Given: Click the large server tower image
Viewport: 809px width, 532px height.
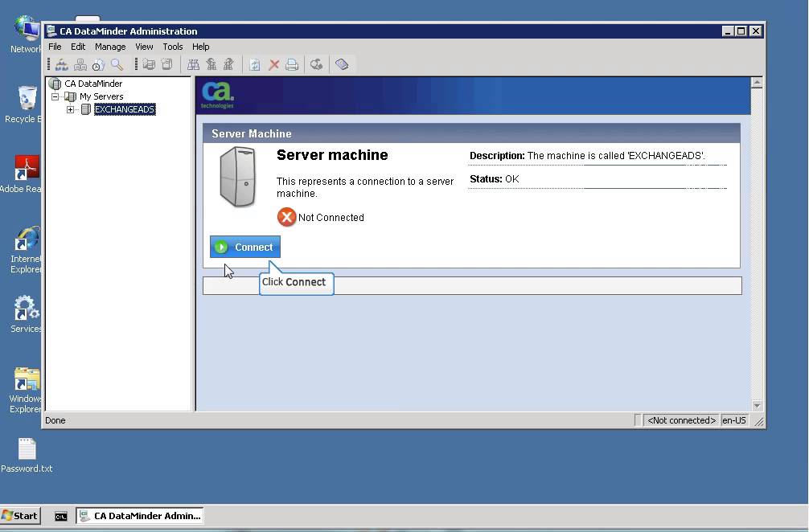Looking at the screenshot, I should pos(238,177).
